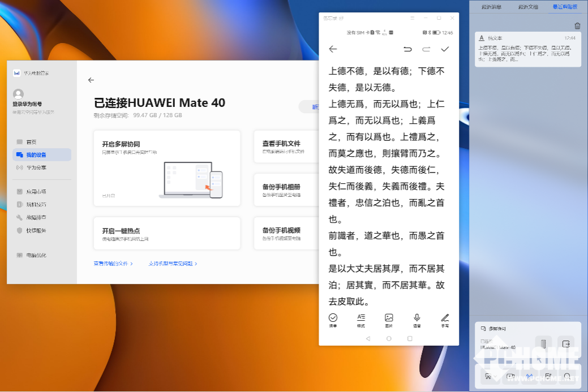Delete clipboard items with the trash icon
The width and height of the screenshot is (588, 392).
pyautogui.click(x=577, y=26)
